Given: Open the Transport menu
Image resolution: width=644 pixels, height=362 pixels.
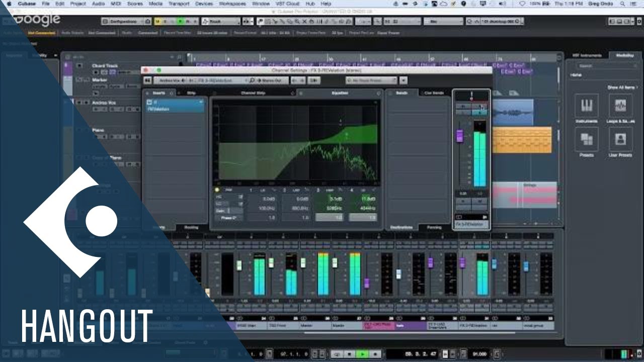Looking at the screenshot, I should (179, 4).
